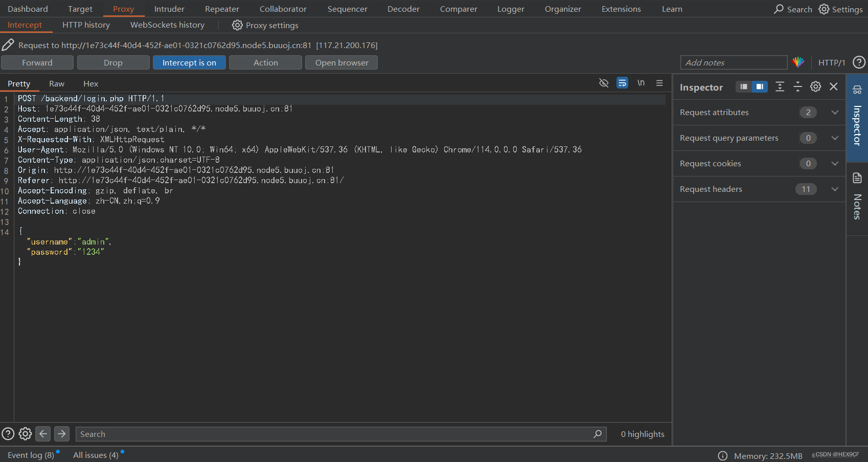Show non-printable characters with the \n icon

click(x=641, y=82)
